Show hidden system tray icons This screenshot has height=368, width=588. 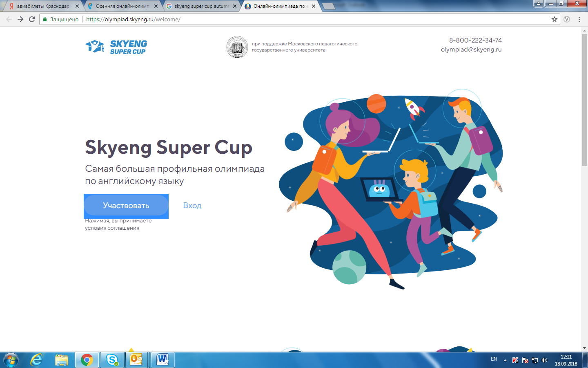coord(505,360)
